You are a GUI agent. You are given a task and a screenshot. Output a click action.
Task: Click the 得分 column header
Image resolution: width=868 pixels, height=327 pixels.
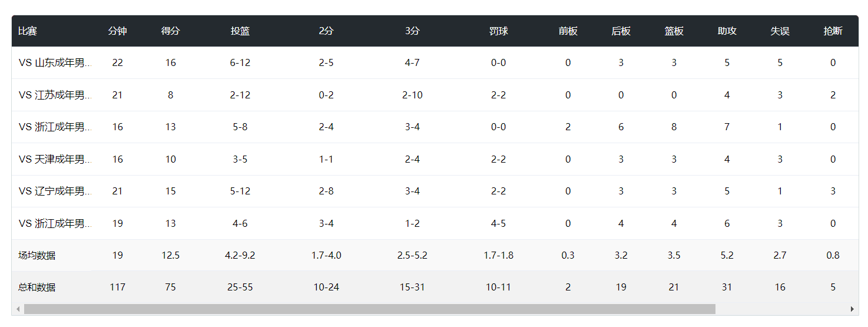click(170, 31)
